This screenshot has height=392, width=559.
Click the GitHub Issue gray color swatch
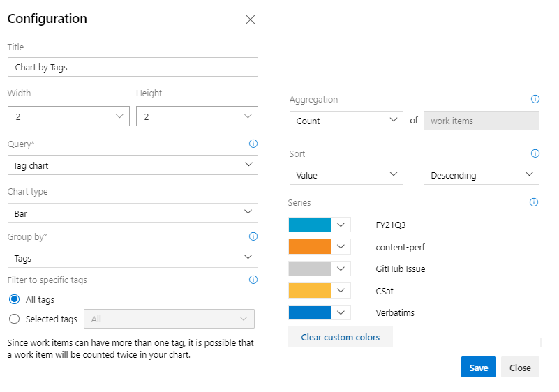pyautogui.click(x=310, y=269)
